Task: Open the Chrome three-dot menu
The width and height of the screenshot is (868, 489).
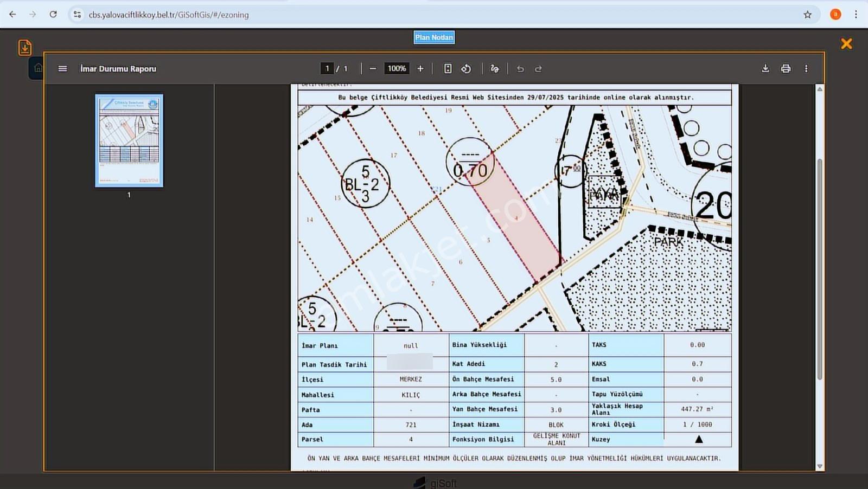Action: point(856,15)
